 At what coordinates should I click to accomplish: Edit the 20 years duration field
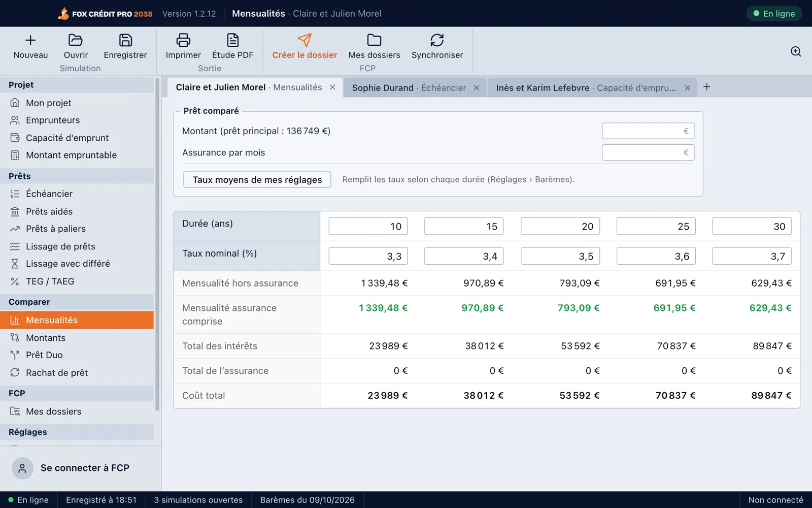560,226
